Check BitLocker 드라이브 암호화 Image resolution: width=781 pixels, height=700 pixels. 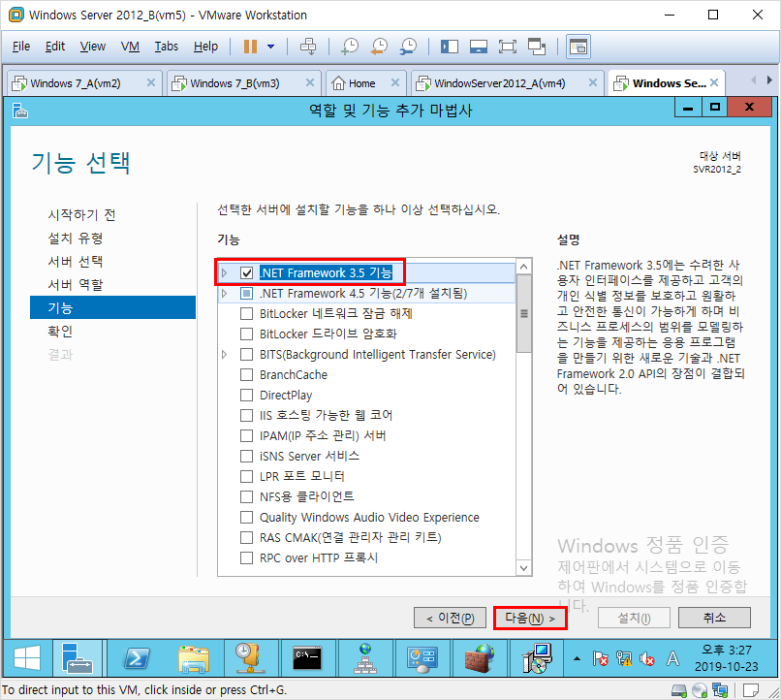click(x=246, y=334)
